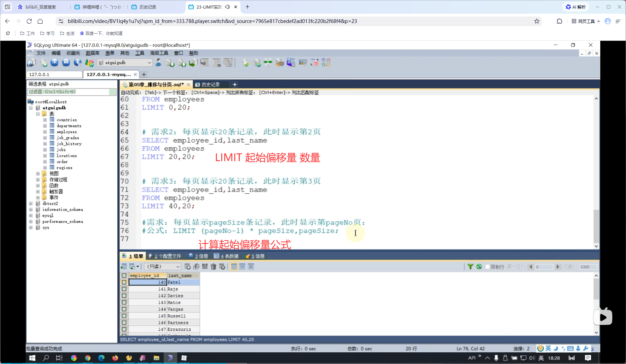Switch result to text view
The width and height of the screenshot is (626, 364).
tap(251, 267)
